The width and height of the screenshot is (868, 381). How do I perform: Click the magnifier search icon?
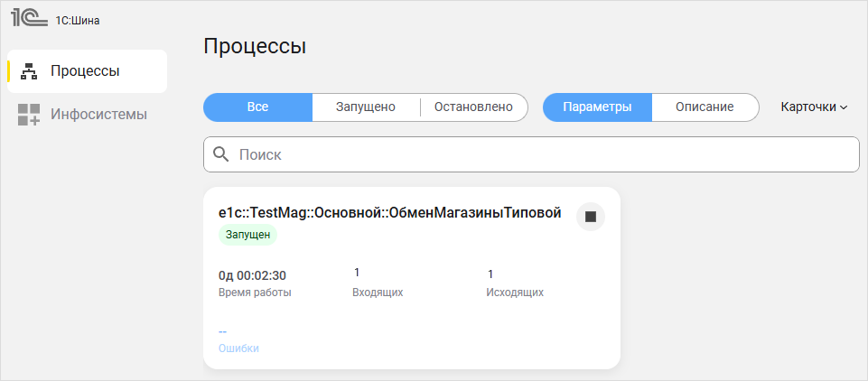click(221, 155)
